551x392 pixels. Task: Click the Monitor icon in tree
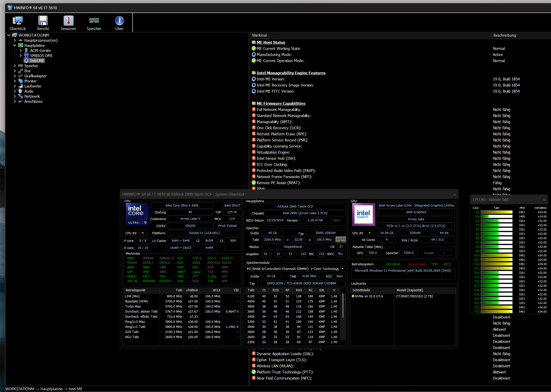pyautogui.click(x=21, y=81)
